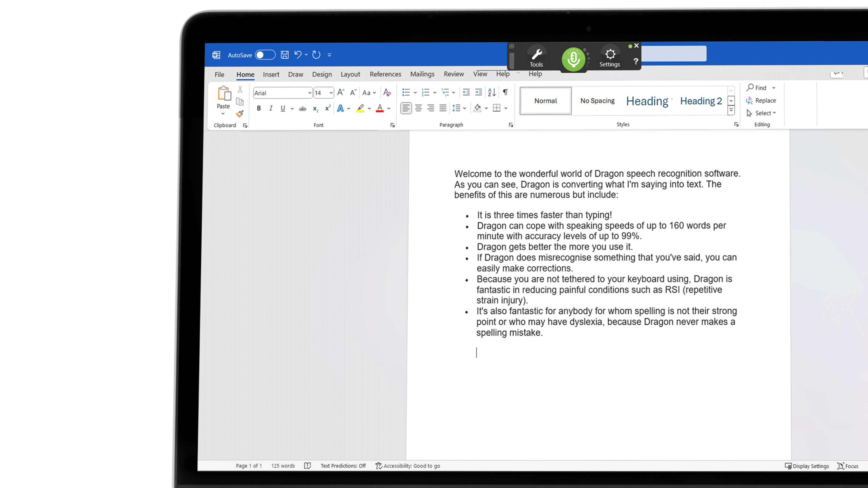Open the proofing book icon in status bar

click(x=307, y=466)
